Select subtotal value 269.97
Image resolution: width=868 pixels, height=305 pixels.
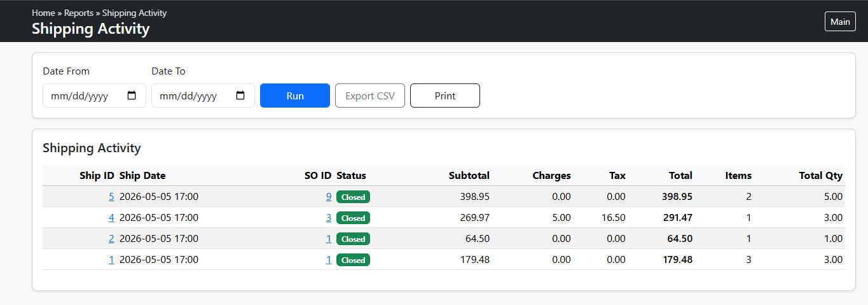tap(475, 217)
